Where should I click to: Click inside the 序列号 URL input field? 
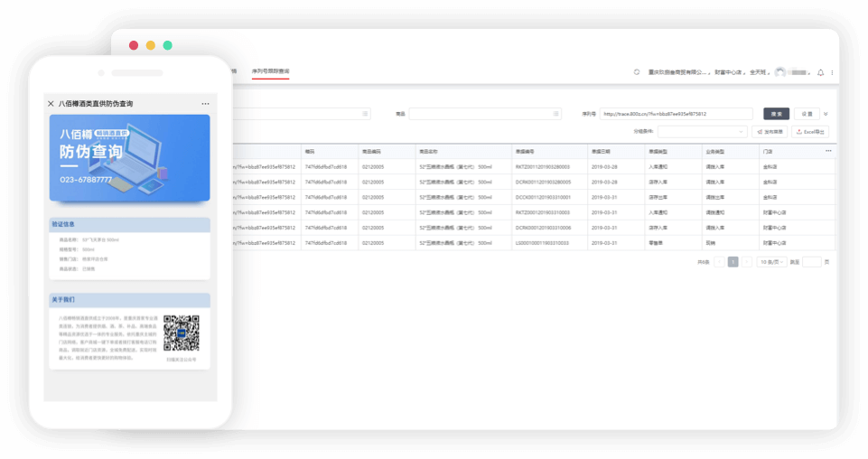(676, 114)
